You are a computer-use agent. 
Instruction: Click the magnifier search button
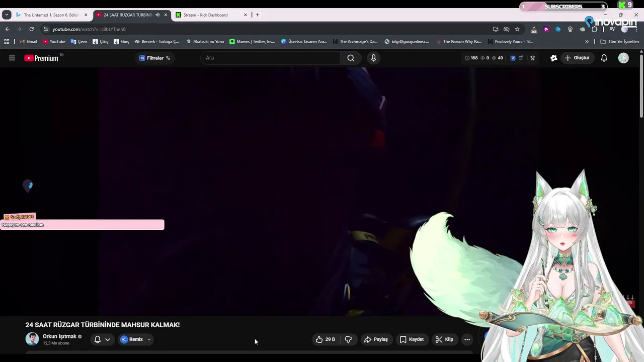351,58
